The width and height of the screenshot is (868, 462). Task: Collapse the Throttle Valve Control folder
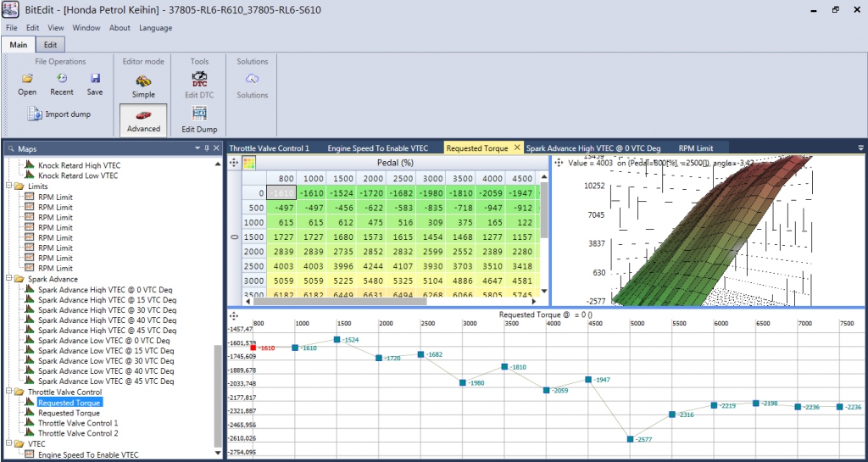(8, 392)
